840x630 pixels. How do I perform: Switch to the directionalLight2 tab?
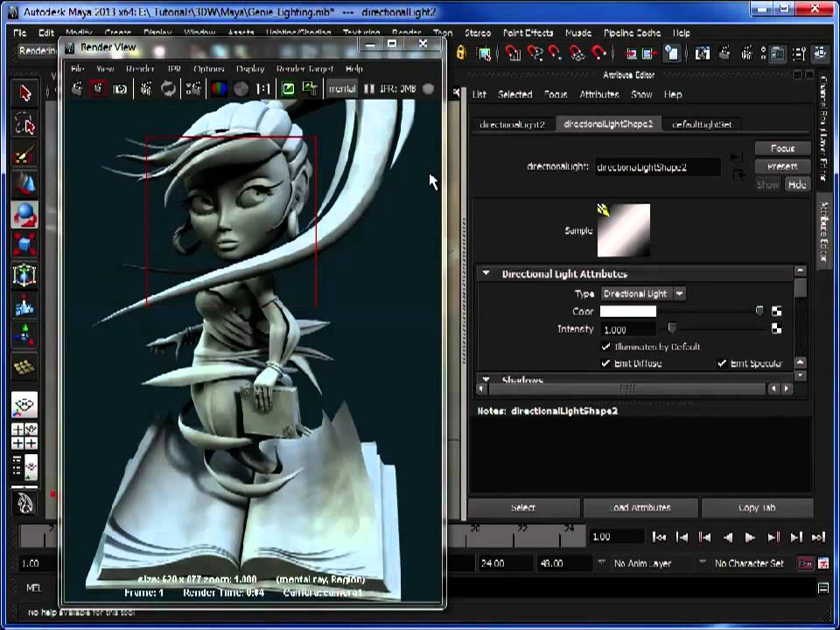[x=512, y=124]
